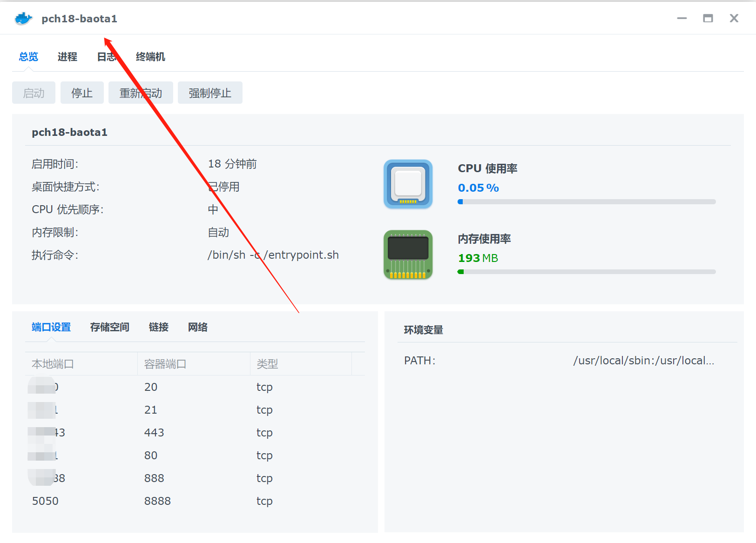
Task: Click the 193 MB memory value
Action: pos(477,258)
